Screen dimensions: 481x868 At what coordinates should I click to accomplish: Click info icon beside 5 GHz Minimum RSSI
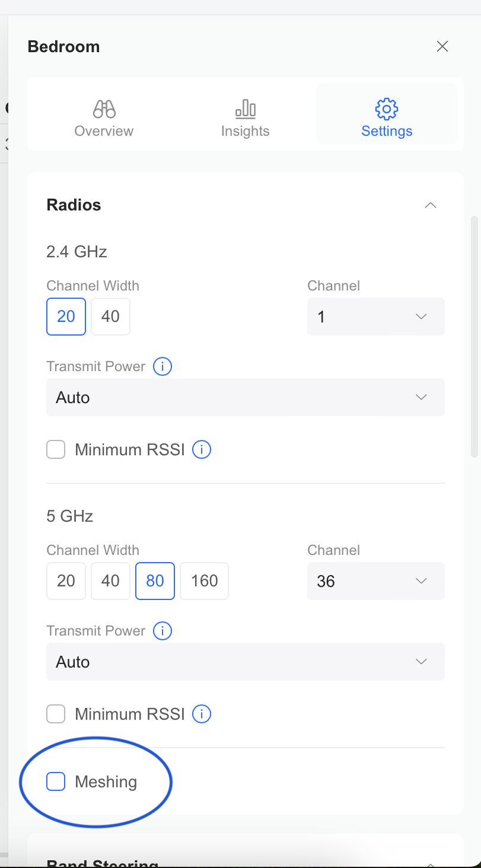pos(202,714)
